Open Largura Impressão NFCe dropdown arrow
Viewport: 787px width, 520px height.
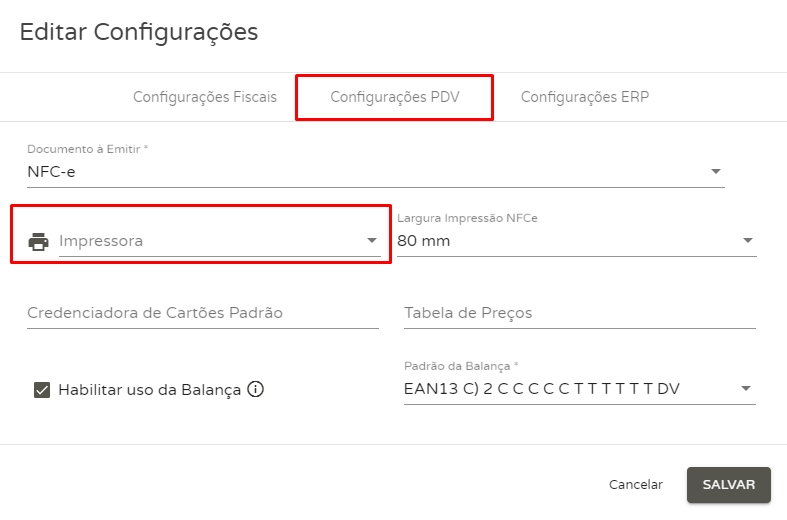(747, 241)
